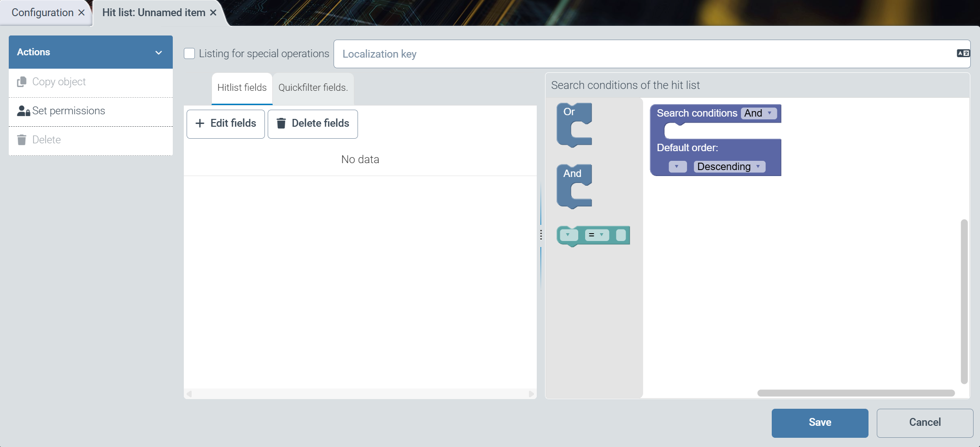Close the Configuration tab
The width and height of the screenshot is (980, 447).
(x=82, y=12)
